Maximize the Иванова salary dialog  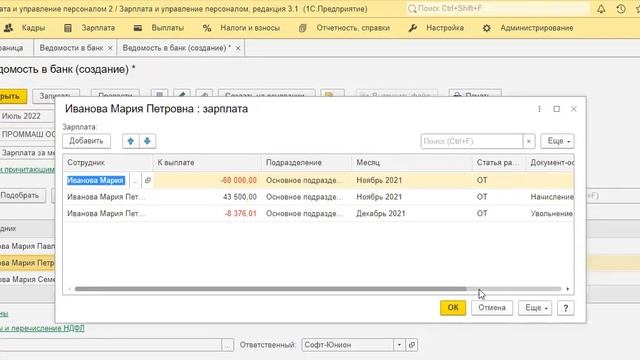pyautogui.click(x=556, y=109)
